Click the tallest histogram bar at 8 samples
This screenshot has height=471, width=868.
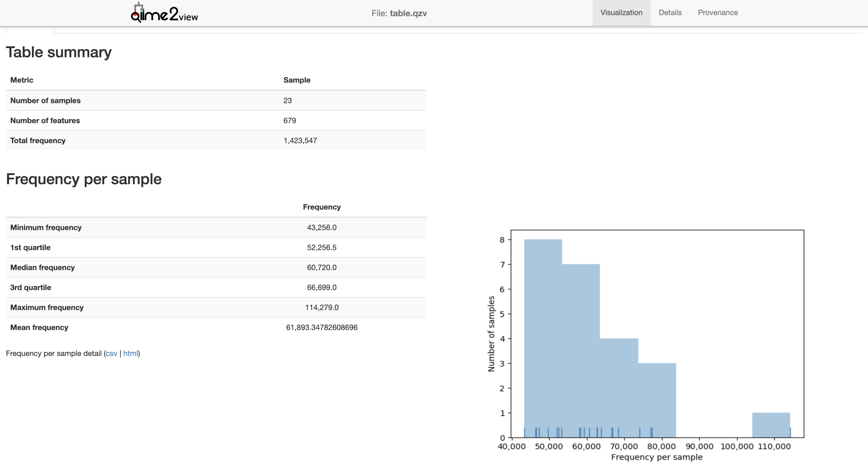point(543,337)
